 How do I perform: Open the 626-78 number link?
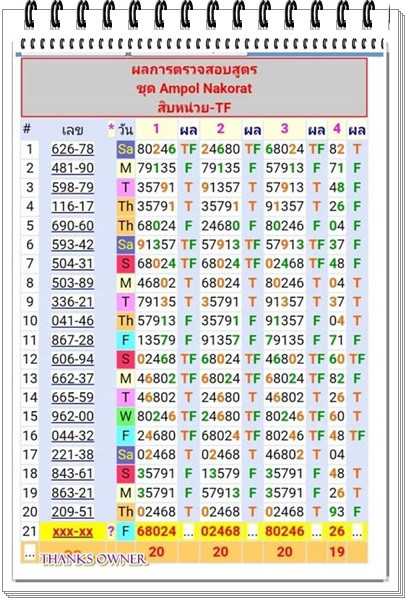click(x=73, y=149)
